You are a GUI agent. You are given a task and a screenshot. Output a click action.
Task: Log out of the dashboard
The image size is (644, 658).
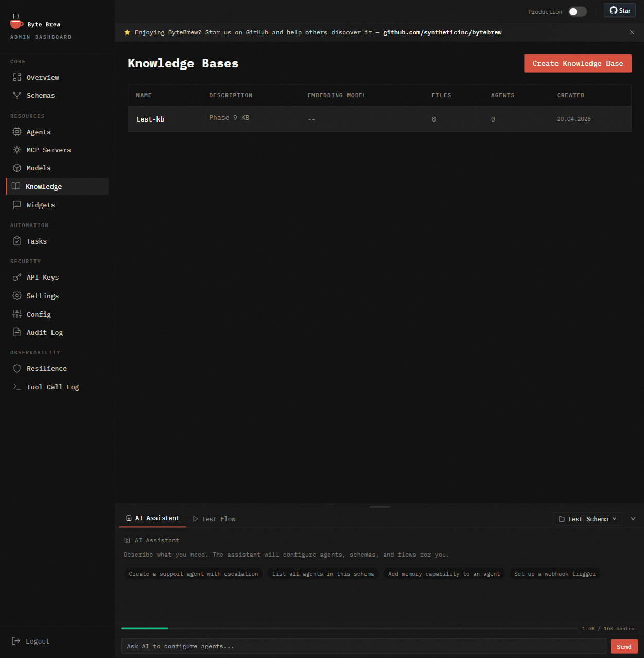pos(31,641)
